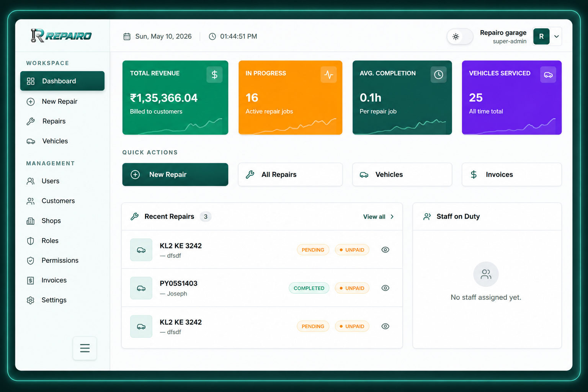Click the super-admin role label
Viewport: 588px width, 392px height.
click(x=510, y=41)
